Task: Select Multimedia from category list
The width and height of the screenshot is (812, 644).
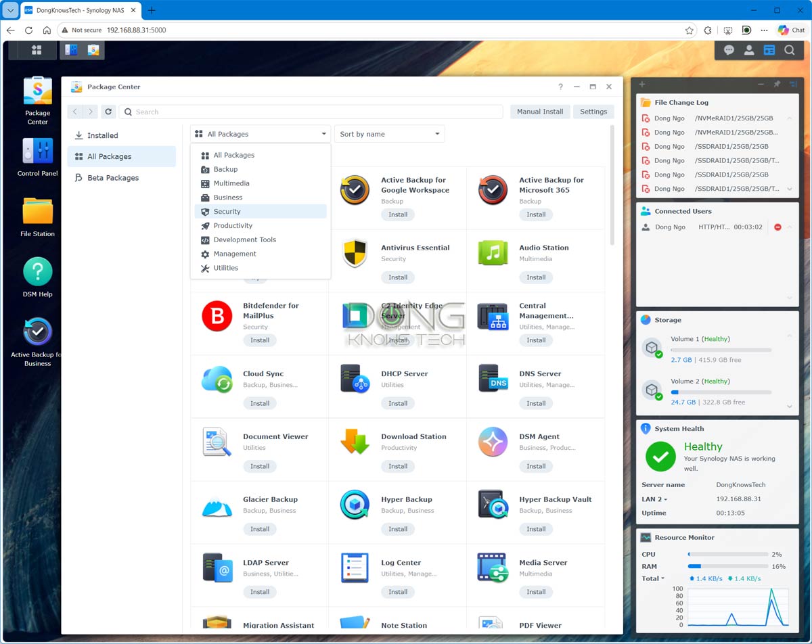Action: (x=261, y=183)
